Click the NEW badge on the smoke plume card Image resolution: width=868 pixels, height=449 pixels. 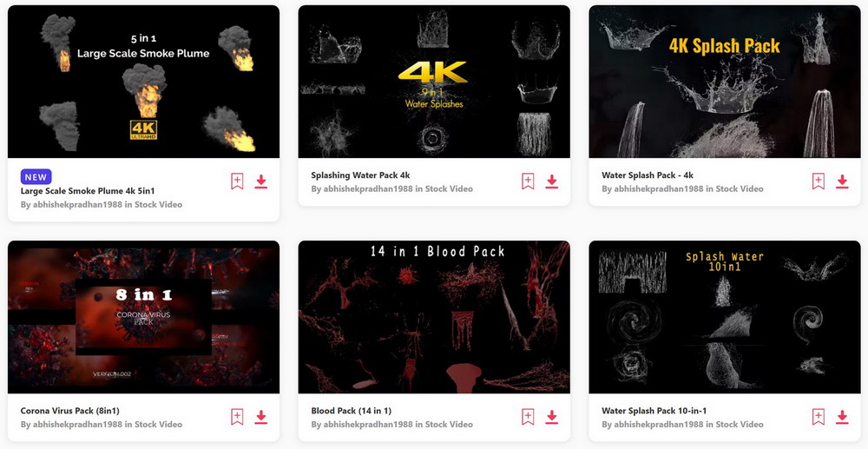click(x=36, y=176)
